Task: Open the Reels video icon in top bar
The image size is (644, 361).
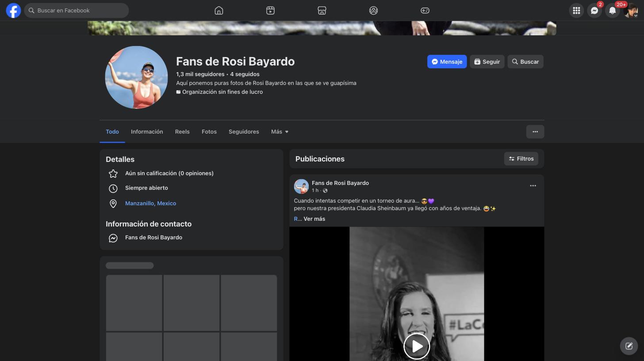Action: [270, 11]
